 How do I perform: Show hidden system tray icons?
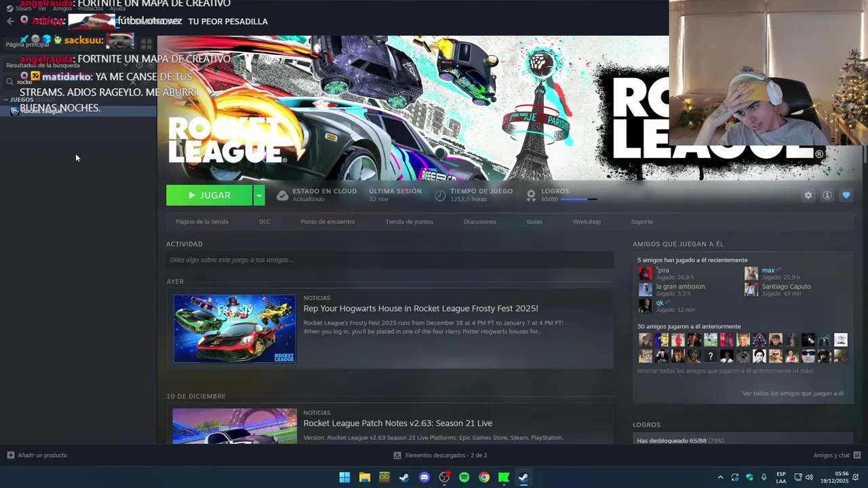point(720,477)
